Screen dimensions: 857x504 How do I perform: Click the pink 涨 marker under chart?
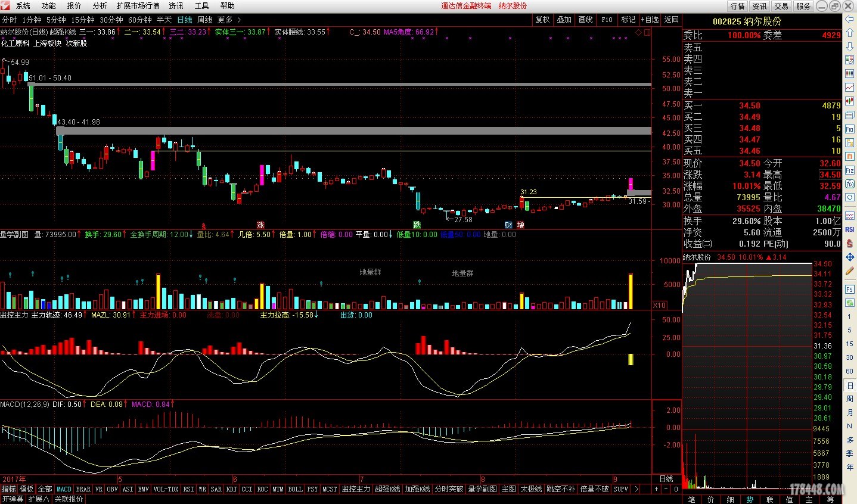(x=260, y=225)
